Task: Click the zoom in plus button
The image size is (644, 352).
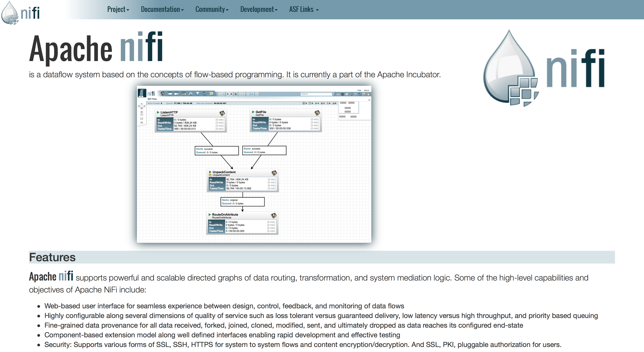Action: [x=142, y=112]
